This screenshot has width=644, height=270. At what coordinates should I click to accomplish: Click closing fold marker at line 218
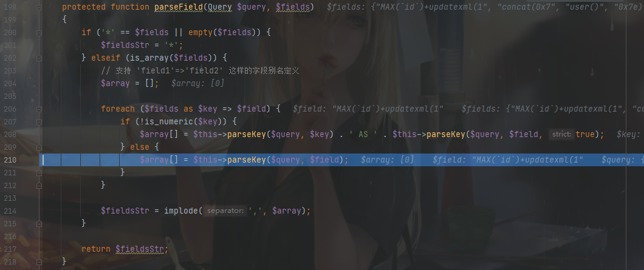click(39, 262)
